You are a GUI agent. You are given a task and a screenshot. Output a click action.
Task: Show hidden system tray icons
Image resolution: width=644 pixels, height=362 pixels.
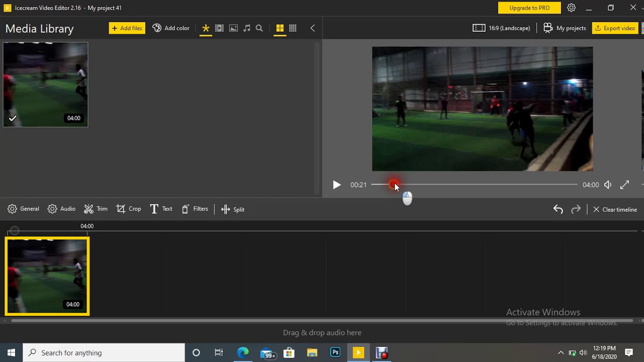click(x=561, y=352)
